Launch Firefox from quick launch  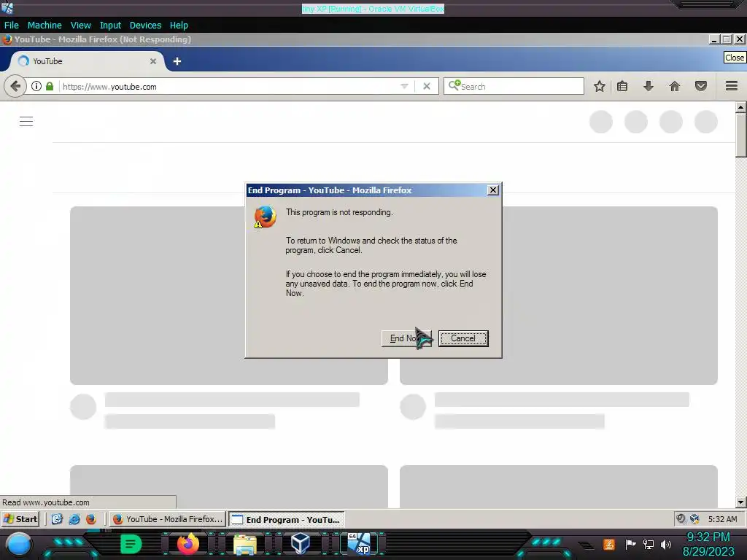[91, 519]
